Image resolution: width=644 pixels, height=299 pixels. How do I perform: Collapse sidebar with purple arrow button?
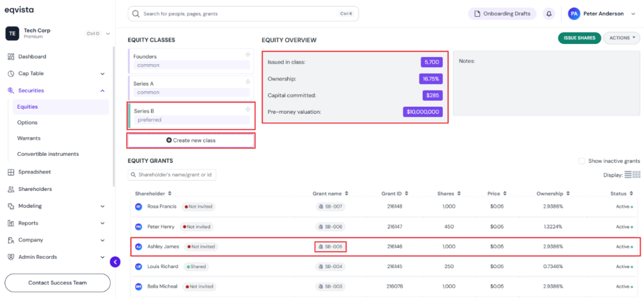tap(115, 262)
